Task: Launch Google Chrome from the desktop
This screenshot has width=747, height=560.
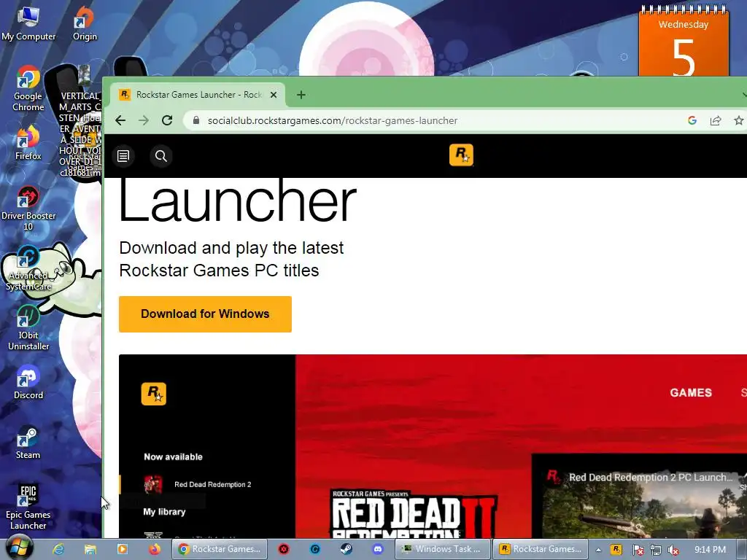Action: [x=28, y=88]
